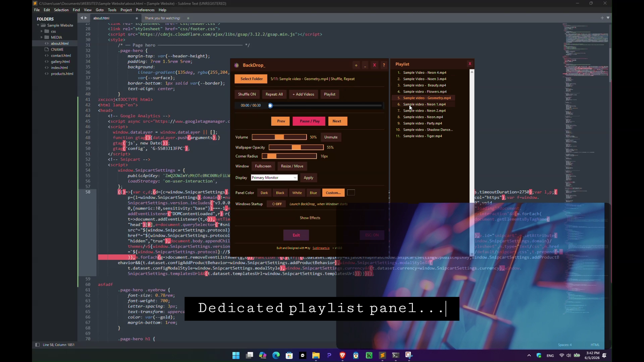Viewport: 644px width, 362px height.
Task: Open Snipping Tool from the taskbar
Action: [409, 355]
